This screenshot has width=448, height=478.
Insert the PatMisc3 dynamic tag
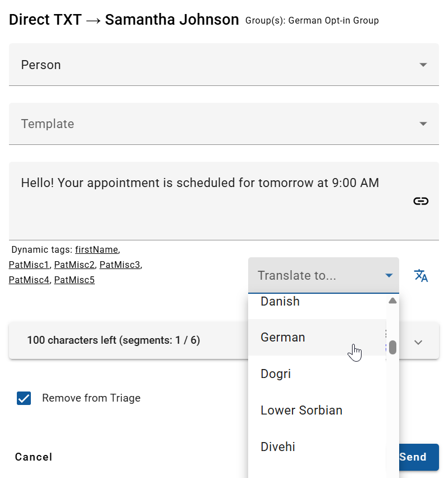click(120, 265)
